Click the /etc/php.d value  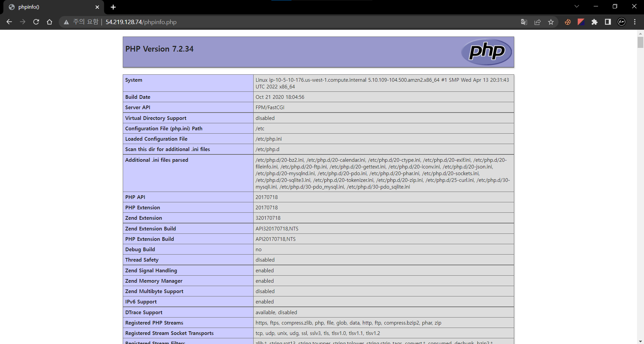tap(267, 149)
